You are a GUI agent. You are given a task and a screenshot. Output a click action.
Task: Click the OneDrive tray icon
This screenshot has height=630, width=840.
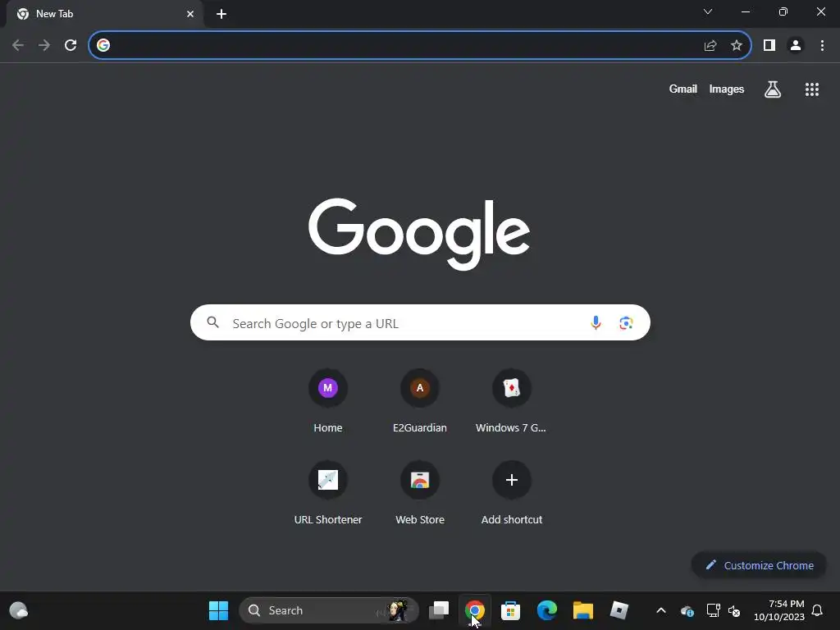[x=687, y=610]
